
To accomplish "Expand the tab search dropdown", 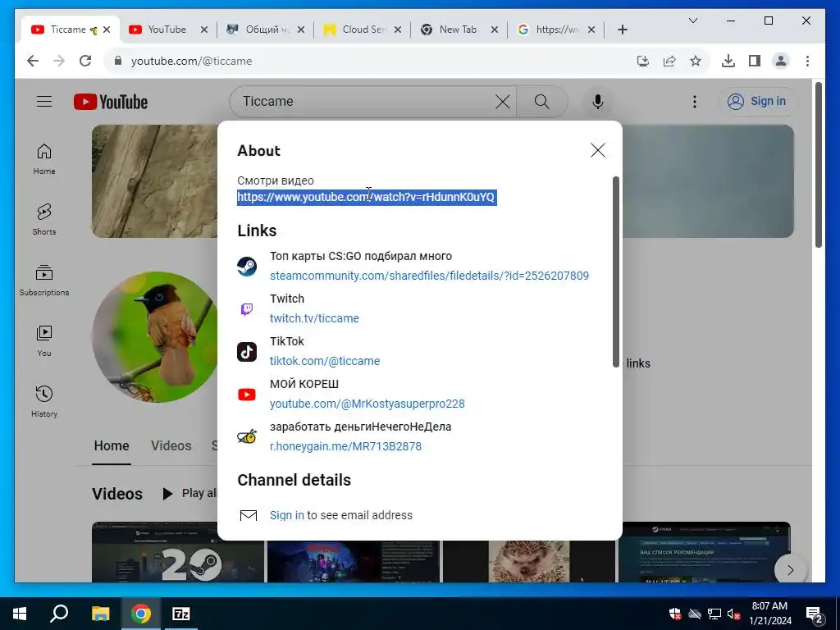I will (x=692, y=21).
